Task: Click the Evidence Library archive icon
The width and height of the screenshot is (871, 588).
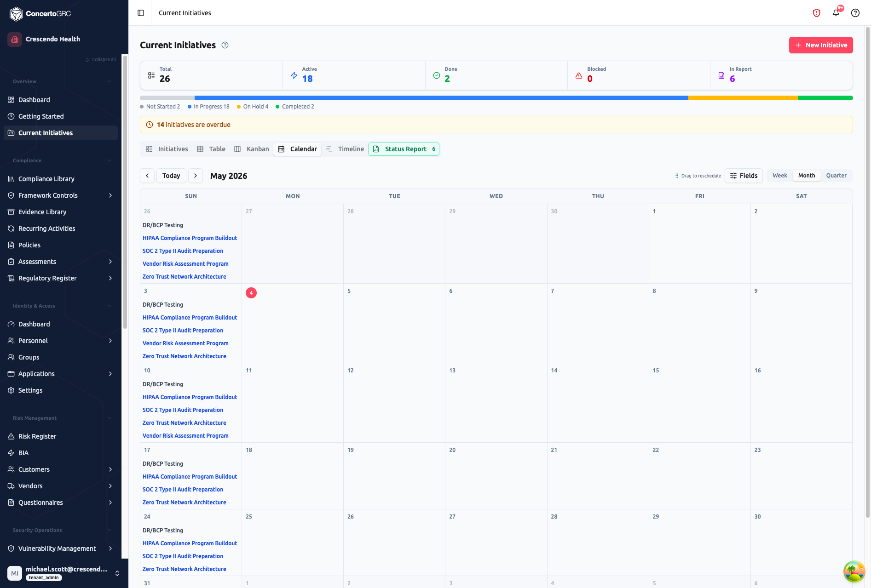Action: (x=11, y=212)
